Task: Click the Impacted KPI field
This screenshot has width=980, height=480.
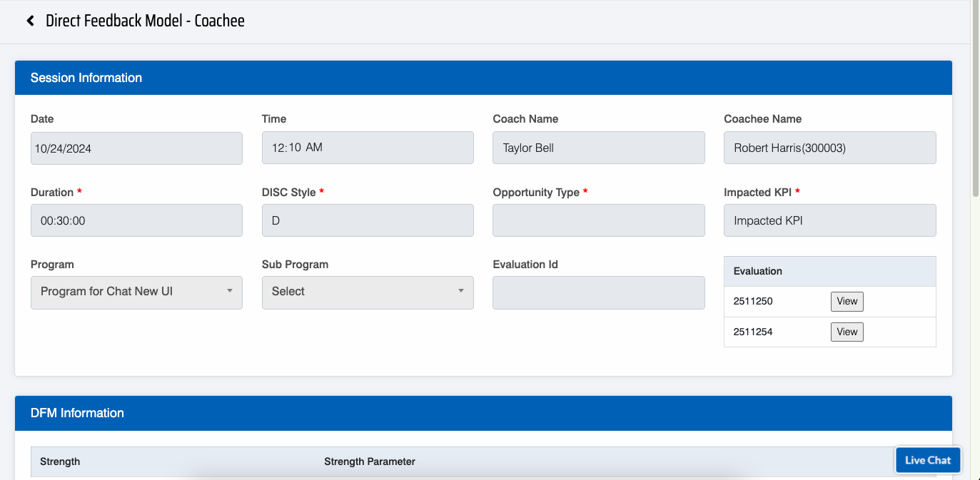Action: (x=829, y=221)
